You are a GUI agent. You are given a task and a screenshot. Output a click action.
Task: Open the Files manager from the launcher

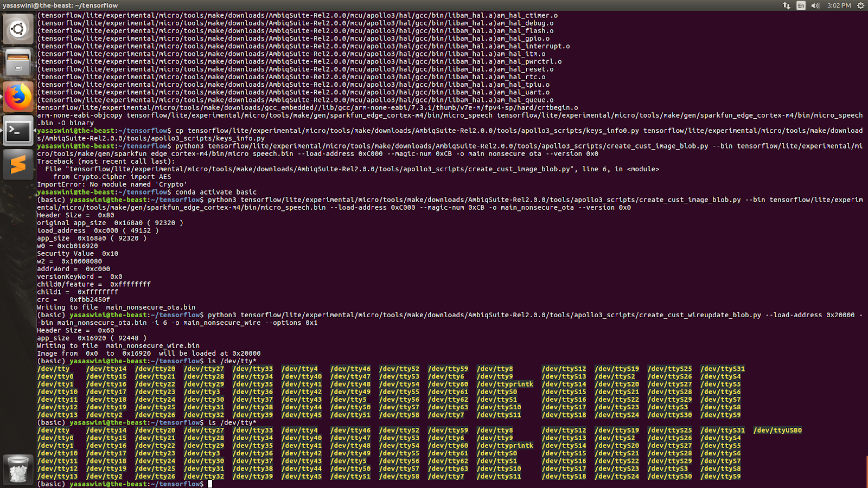coord(18,63)
